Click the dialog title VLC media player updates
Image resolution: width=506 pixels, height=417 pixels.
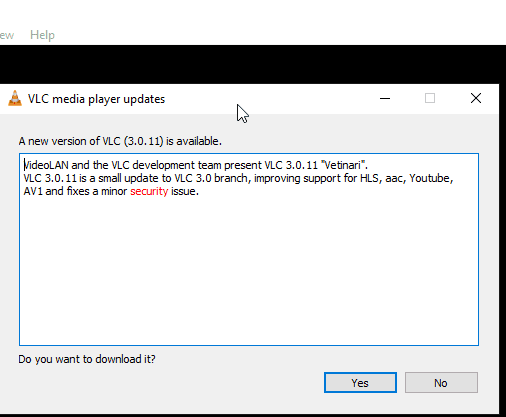click(x=96, y=99)
